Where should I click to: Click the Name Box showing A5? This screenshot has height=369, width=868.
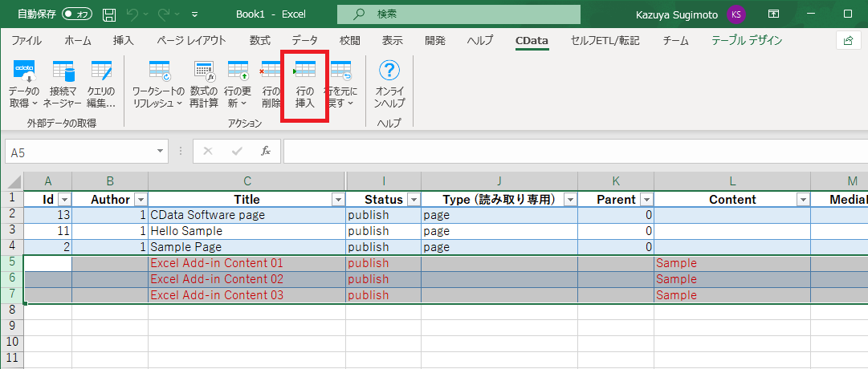pyautogui.click(x=79, y=152)
